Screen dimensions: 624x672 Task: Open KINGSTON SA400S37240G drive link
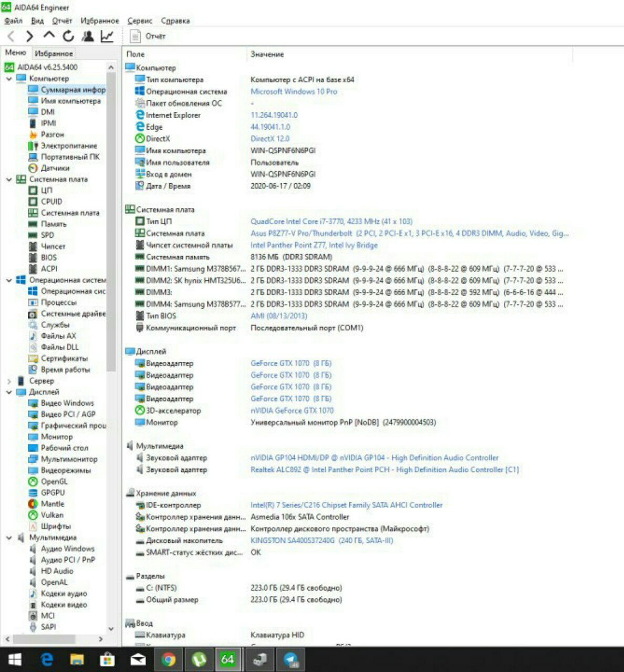pyautogui.click(x=321, y=540)
